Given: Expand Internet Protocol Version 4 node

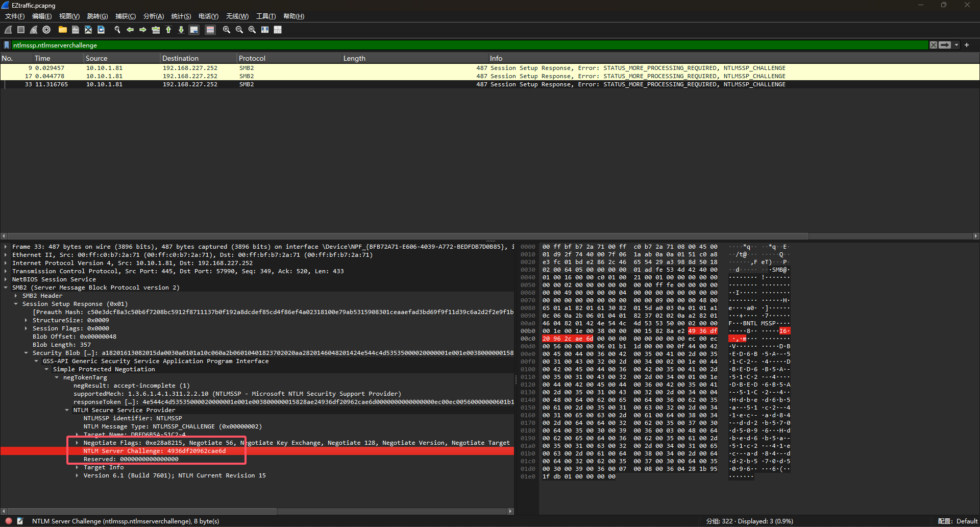Looking at the screenshot, I should tap(6, 263).
